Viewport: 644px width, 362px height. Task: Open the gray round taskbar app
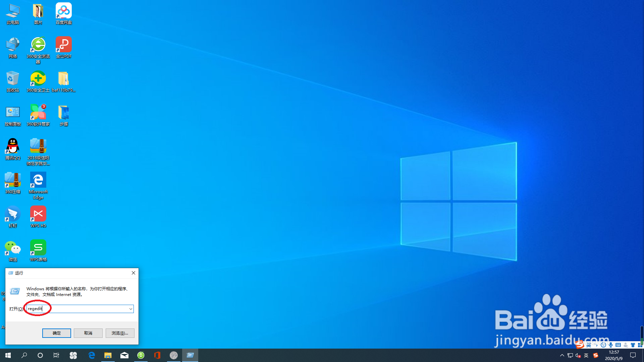[x=174, y=355]
